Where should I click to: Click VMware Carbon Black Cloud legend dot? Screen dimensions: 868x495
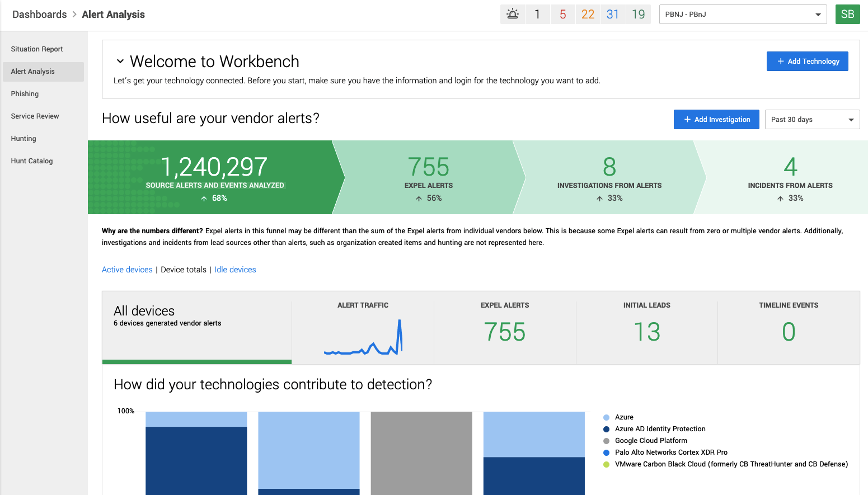point(606,464)
